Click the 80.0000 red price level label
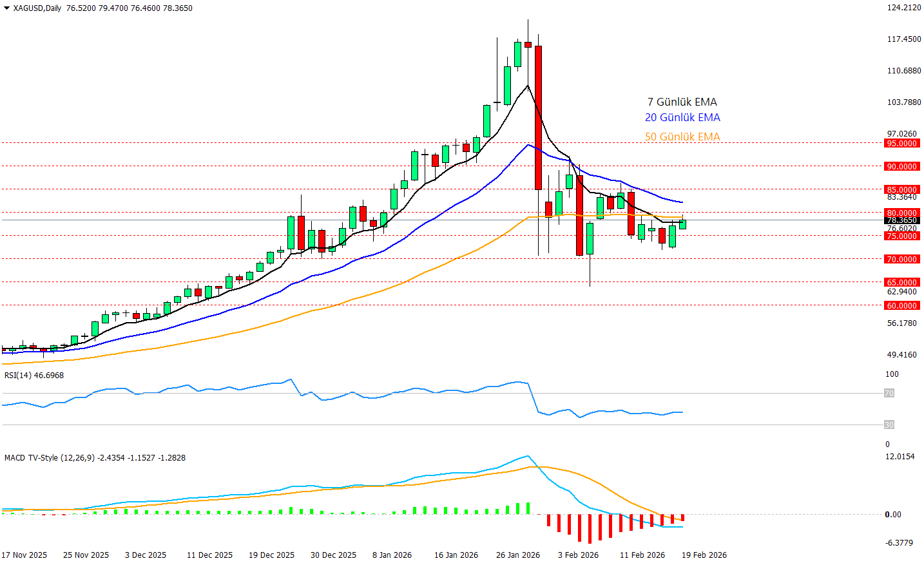The width and height of the screenshot is (924, 563). click(x=901, y=213)
